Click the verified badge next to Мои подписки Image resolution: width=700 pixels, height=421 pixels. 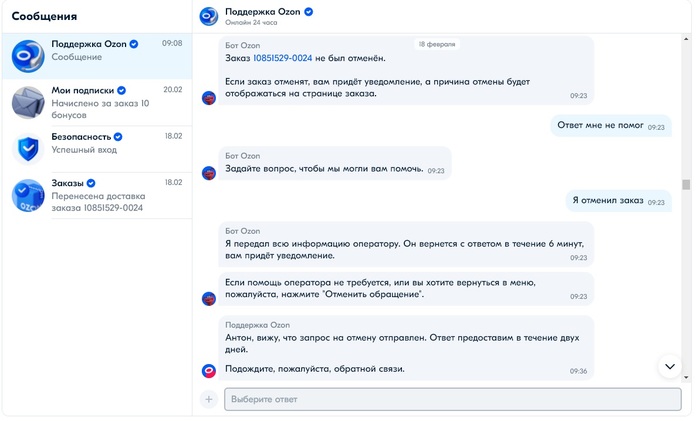click(x=121, y=90)
